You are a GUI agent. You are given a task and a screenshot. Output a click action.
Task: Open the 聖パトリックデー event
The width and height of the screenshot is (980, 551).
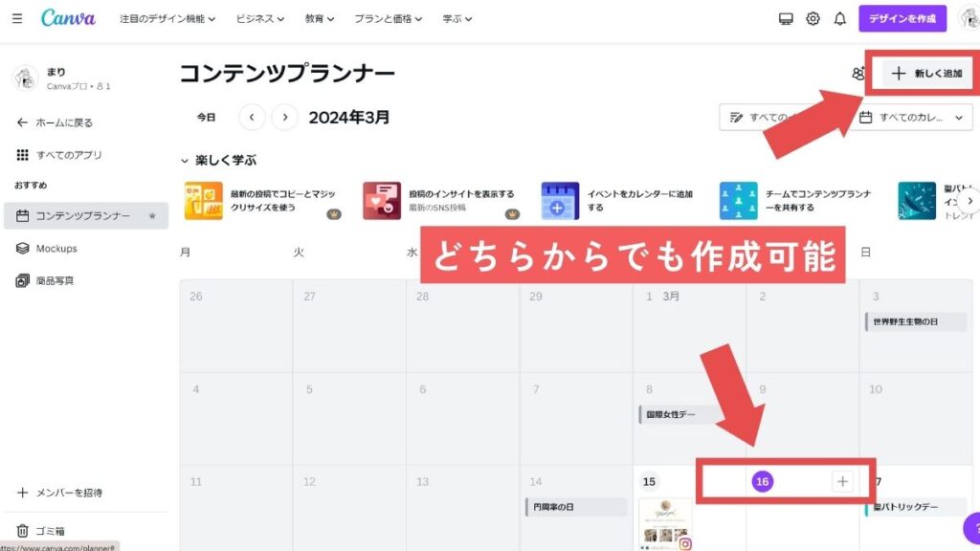click(916, 507)
